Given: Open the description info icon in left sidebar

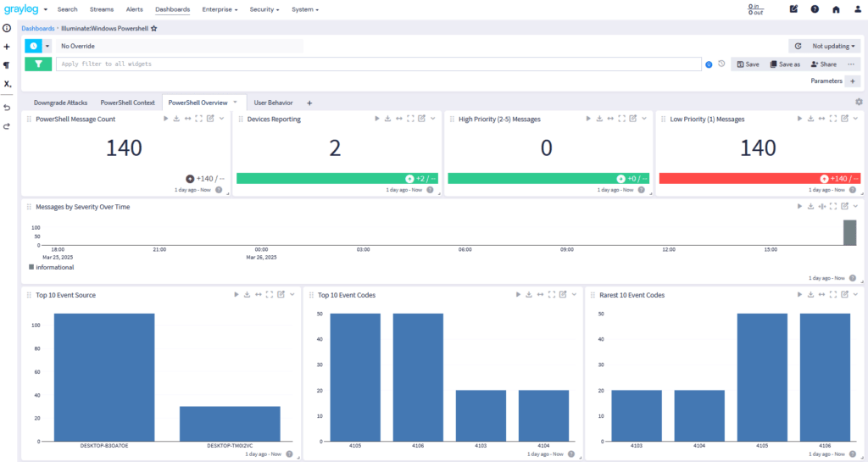Looking at the screenshot, I should 7,28.
